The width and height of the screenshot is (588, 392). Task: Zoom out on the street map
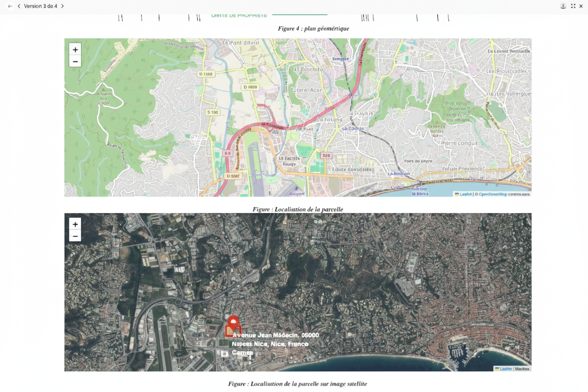[75, 61]
